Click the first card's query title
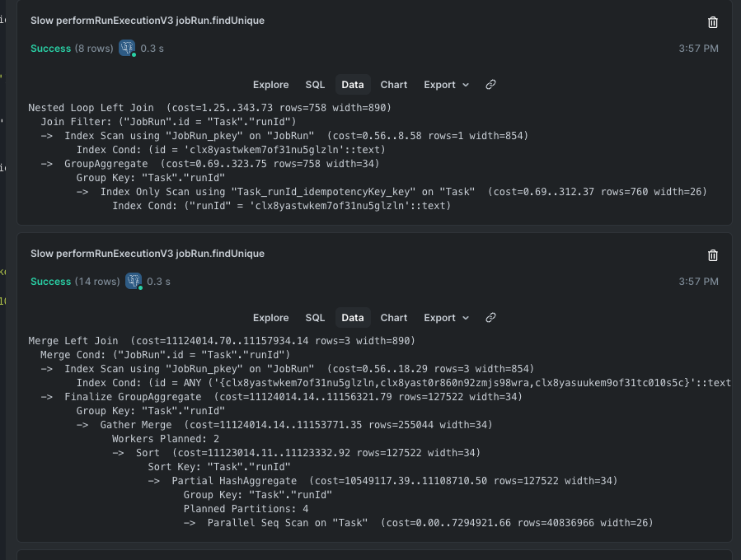The width and height of the screenshot is (741, 560). (148, 21)
